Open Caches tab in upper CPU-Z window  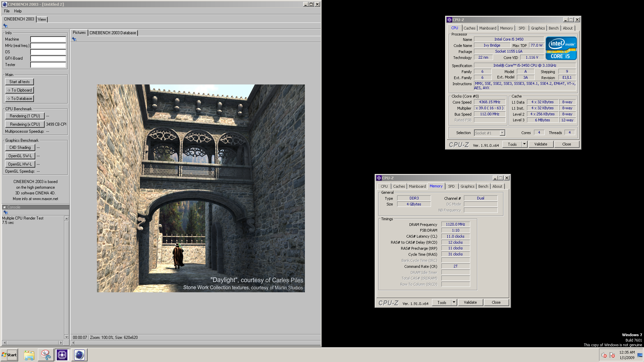click(470, 28)
